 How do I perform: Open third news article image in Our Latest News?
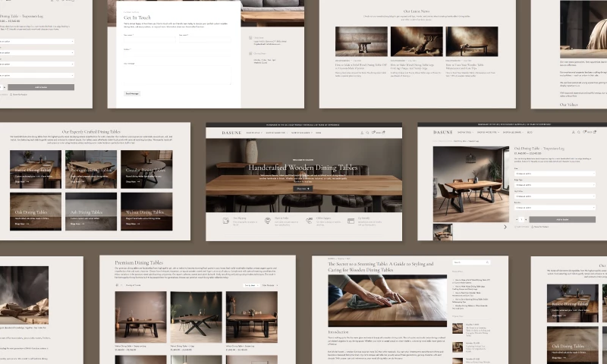pos(472,42)
